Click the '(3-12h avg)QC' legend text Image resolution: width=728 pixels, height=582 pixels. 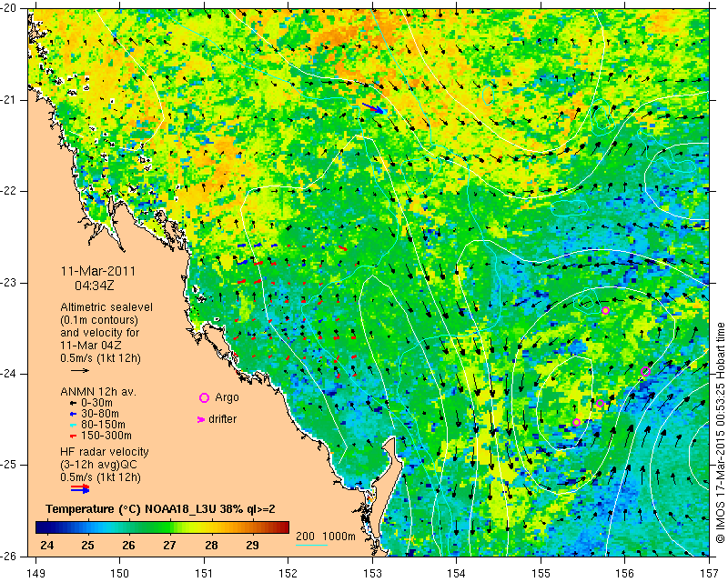[x=98, y=464]
